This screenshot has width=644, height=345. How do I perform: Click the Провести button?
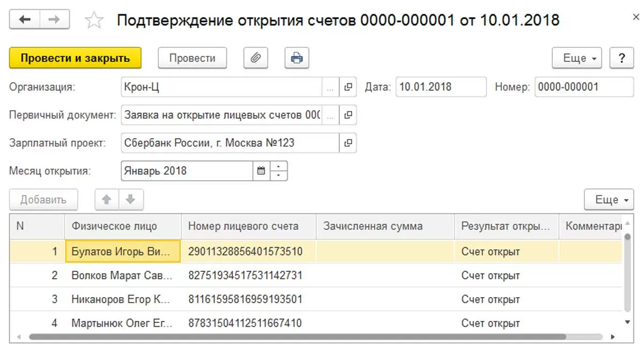coord(192,58)
